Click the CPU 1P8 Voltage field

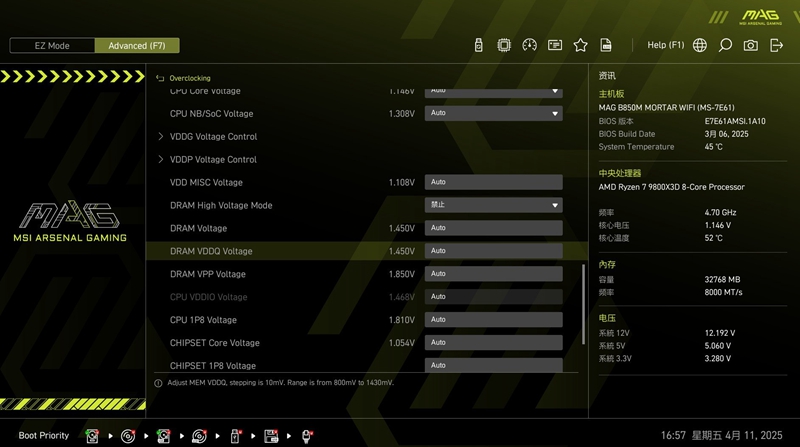tap(493, 320)
